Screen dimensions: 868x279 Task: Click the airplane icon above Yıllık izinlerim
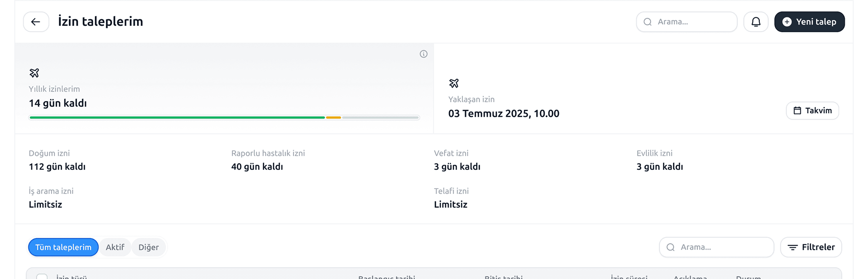34,73
